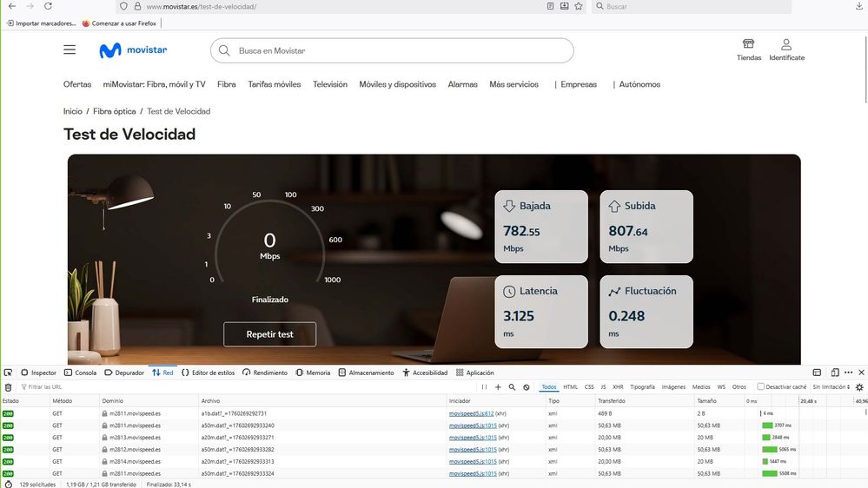The image size is (868, 488).
Task: Bookmark page with star icon
Action: pos(579,6)
